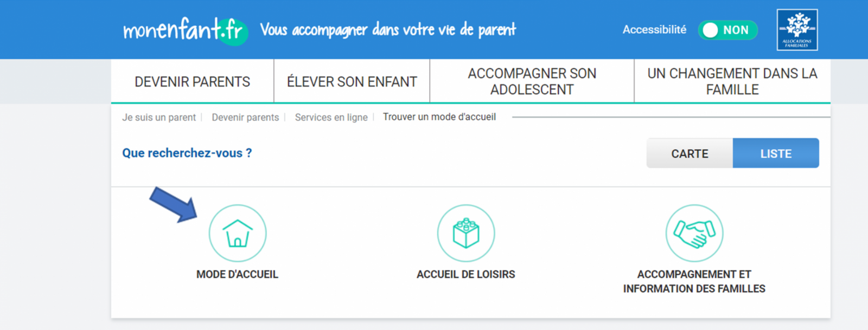Toggle the Accessibilité NON switch
The height and width of the screenshot is (330, 868).
point(727,30)
